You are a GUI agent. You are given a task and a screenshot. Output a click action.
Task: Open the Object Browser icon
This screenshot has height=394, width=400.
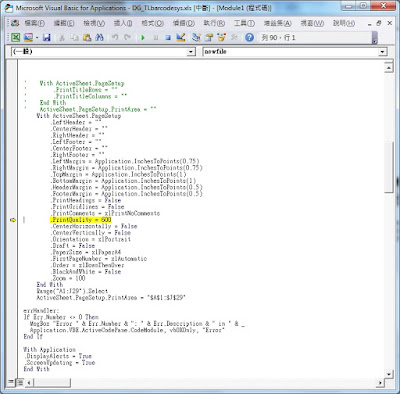[222, 37]
